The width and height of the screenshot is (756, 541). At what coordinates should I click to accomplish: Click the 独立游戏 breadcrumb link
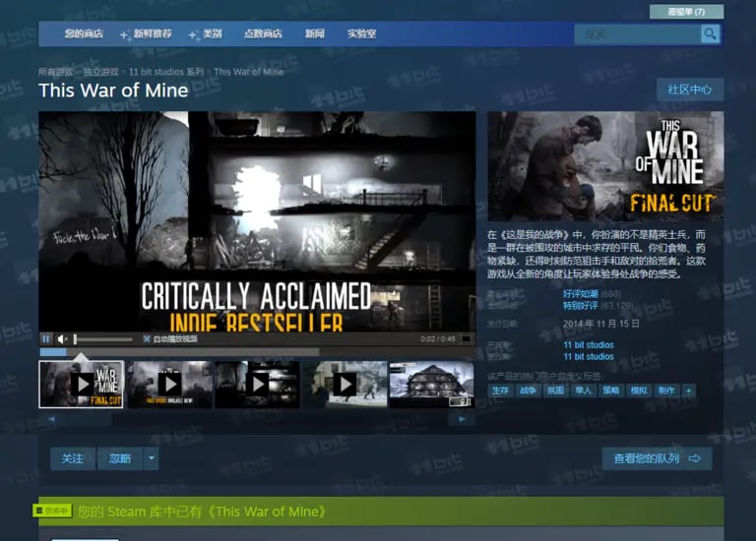coord(100,72)
